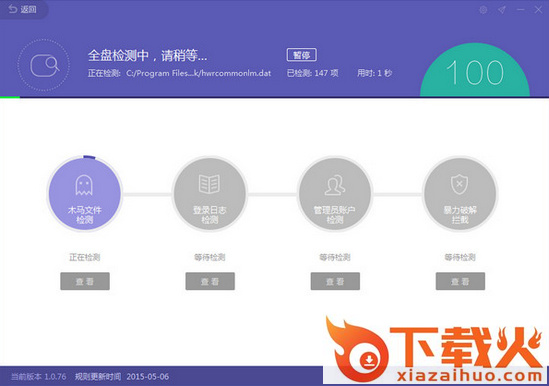Select the 木马文件检测 ghost circle
The width and height of the screenshot is (549, 386).
85,194
